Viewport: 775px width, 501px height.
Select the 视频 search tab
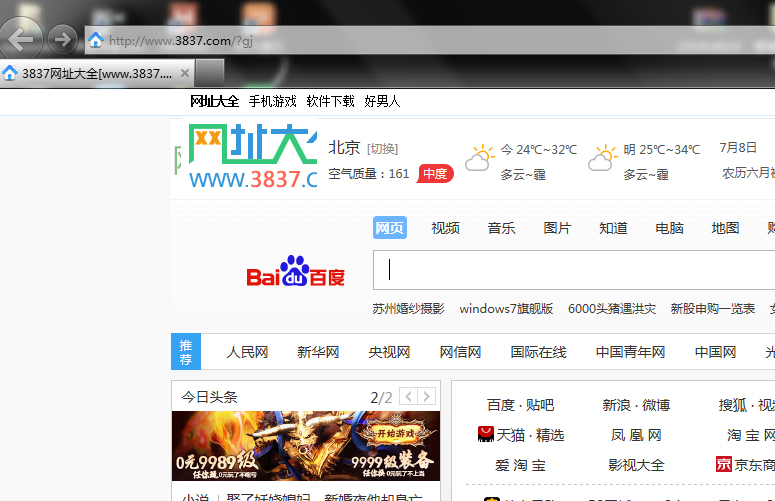click(445, 228)
